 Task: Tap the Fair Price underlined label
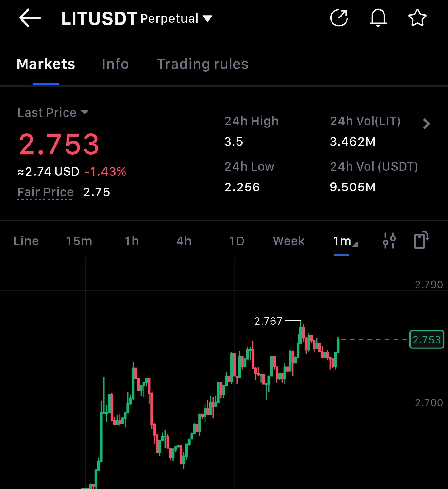[45, 192]
